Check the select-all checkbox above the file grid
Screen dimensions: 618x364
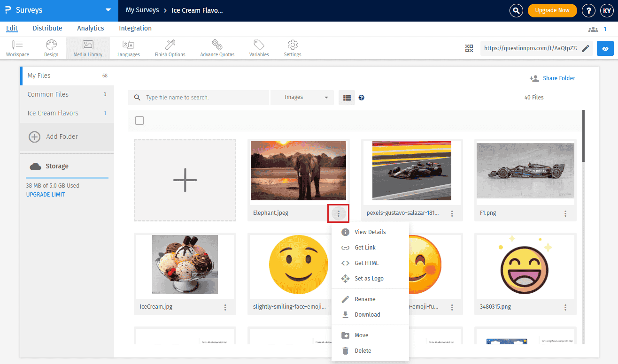tap(139, 121)
